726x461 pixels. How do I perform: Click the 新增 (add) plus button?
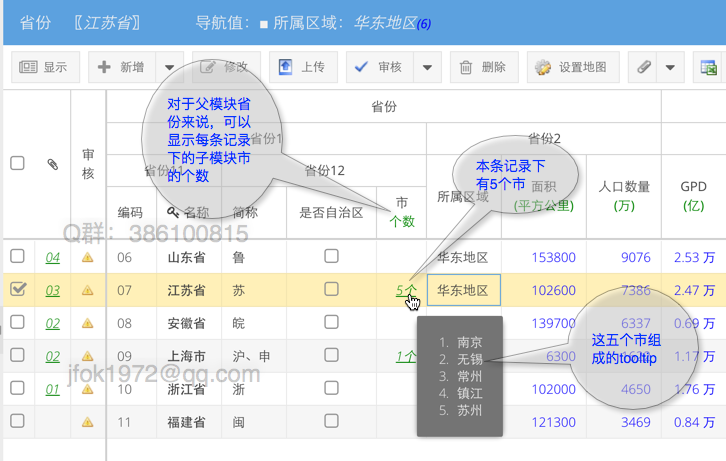click(x=121, y=68)
